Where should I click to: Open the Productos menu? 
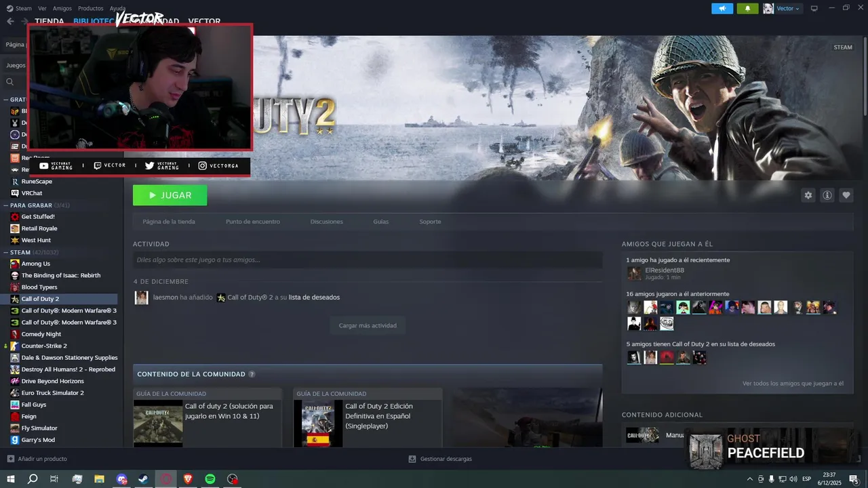click(91, 8)
